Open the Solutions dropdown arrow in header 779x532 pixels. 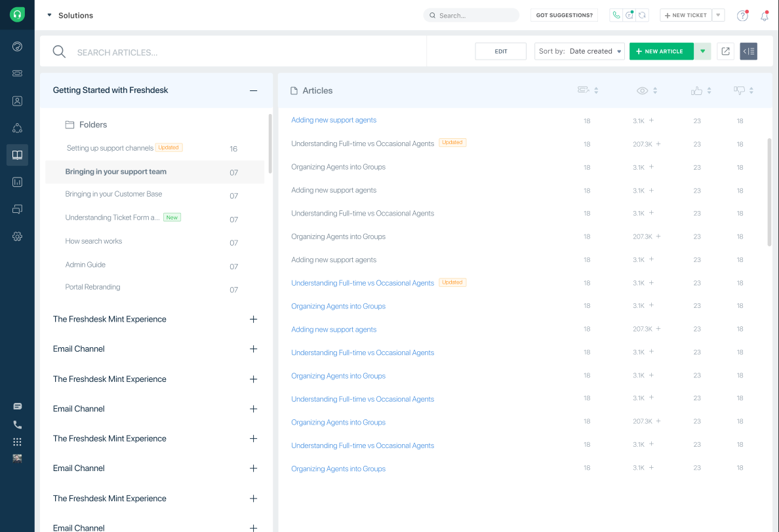pyautogui.click(x=49, y=15)
